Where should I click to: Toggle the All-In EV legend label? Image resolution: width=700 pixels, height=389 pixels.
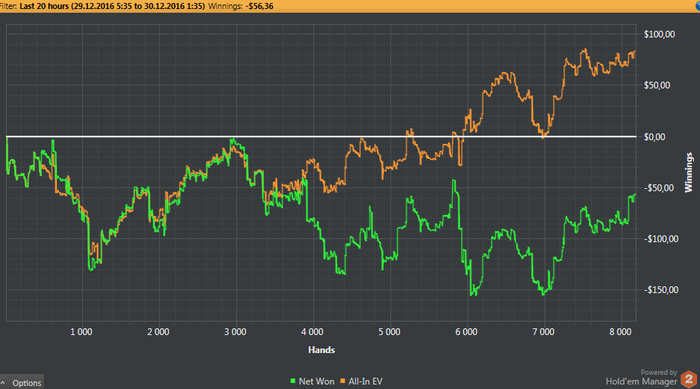[365, 381]
